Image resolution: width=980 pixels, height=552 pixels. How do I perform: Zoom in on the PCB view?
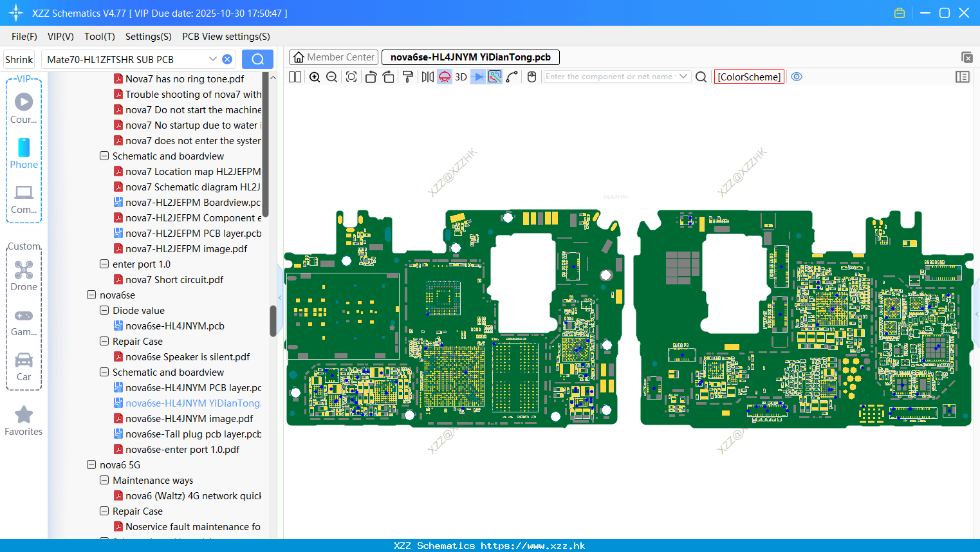coord(315,77)
